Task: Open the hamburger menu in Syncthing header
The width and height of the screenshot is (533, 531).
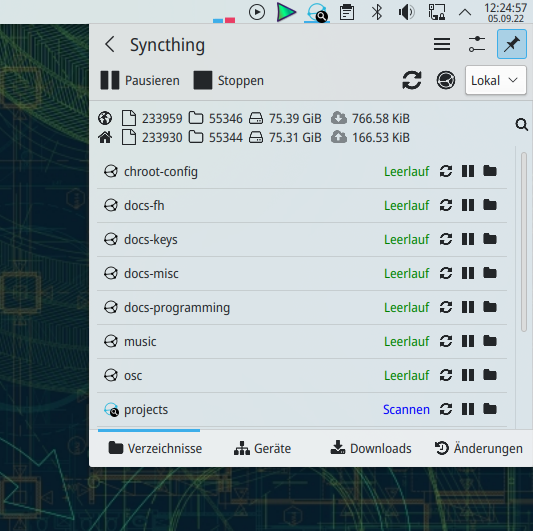Action: tap(442, 44)
